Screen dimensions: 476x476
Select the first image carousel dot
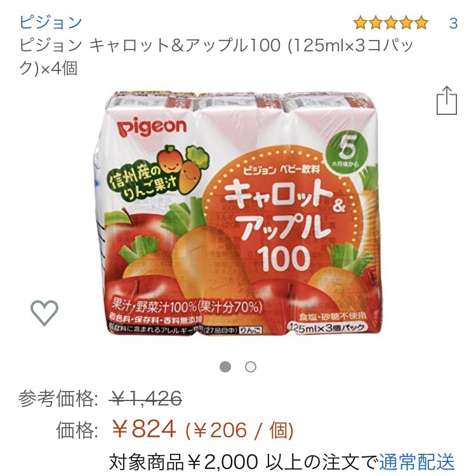pos(225,367)
